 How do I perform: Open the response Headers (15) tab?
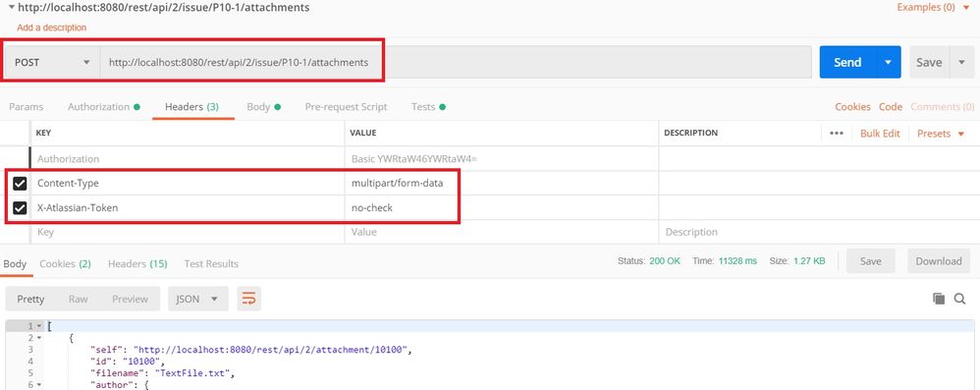pos(137,263)
